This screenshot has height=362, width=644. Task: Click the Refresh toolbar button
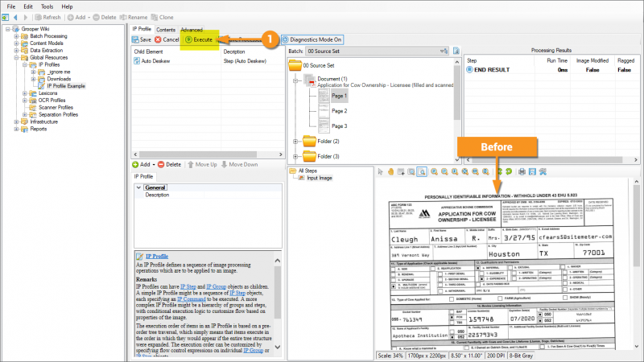tap(47, 17)
